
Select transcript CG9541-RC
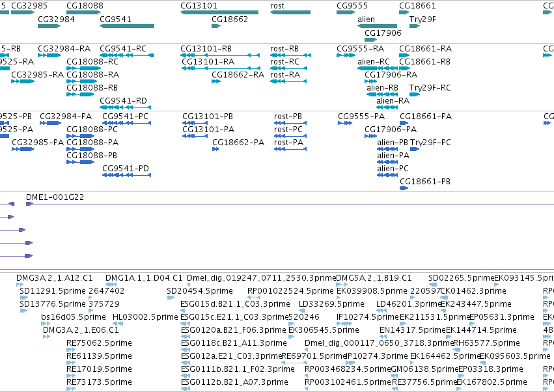(x=127, y=55)
